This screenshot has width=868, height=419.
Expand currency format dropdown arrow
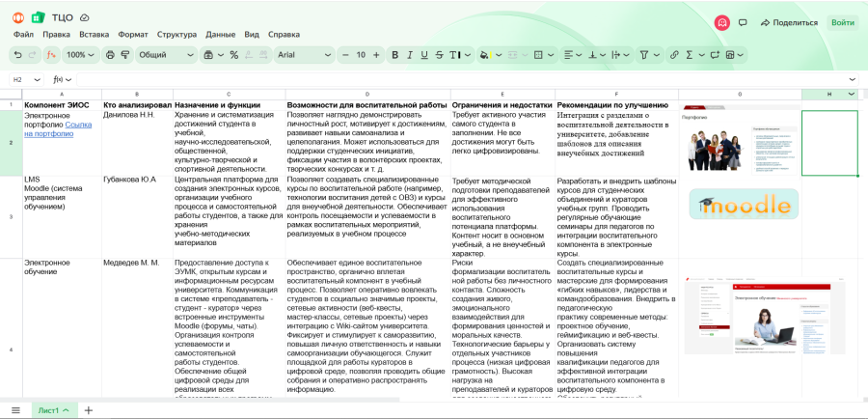(220, 55)
